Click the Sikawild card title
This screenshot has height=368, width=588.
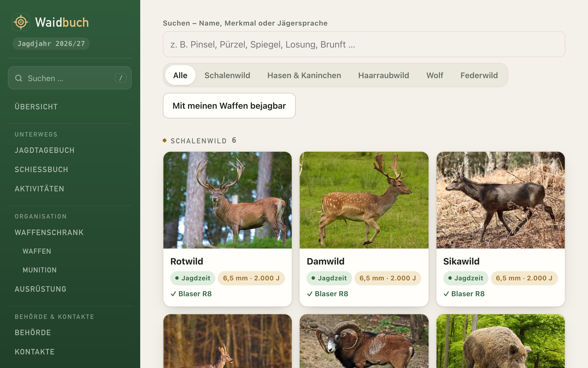[x=461, y=261]
